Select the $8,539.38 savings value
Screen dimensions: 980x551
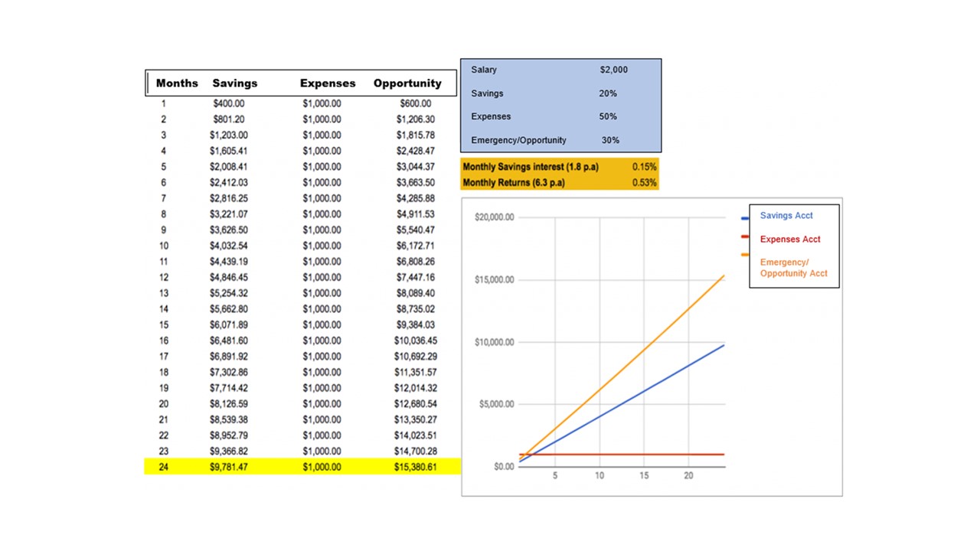(229, 419)
